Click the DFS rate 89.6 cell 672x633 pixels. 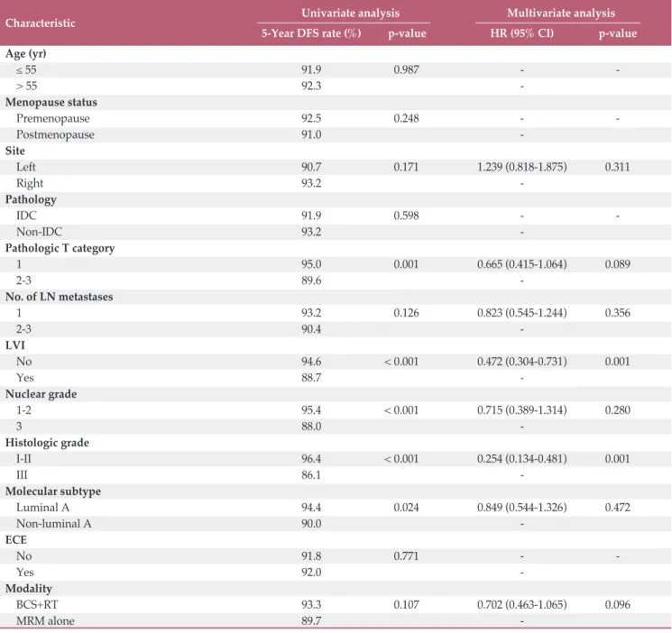[311, 280]
